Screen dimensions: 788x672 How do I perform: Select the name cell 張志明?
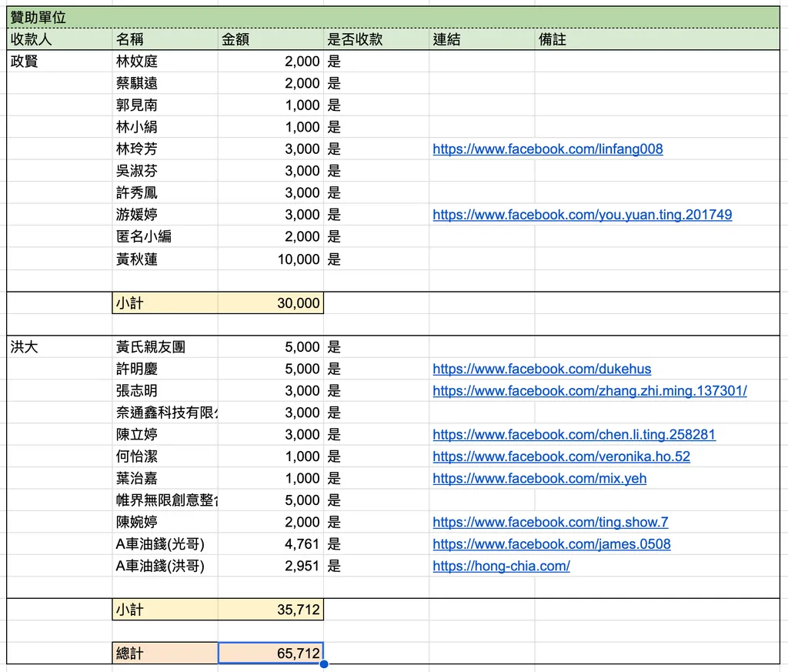(165, 391)
